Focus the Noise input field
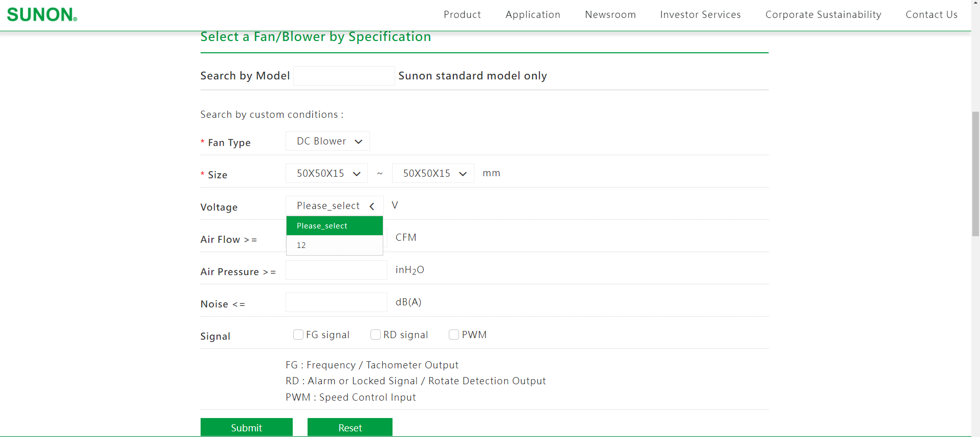Screen dimensions: 980x437 tap(336, 302)
